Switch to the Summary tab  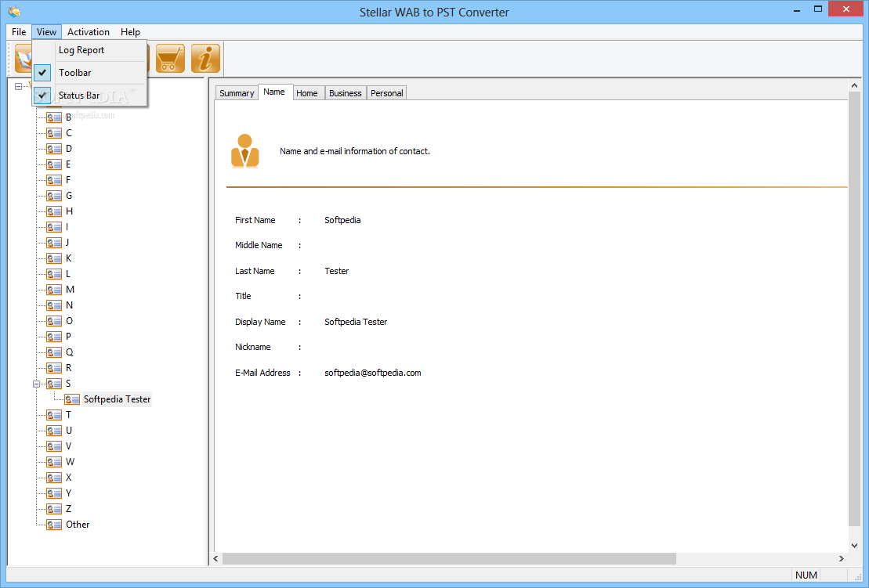237,93
